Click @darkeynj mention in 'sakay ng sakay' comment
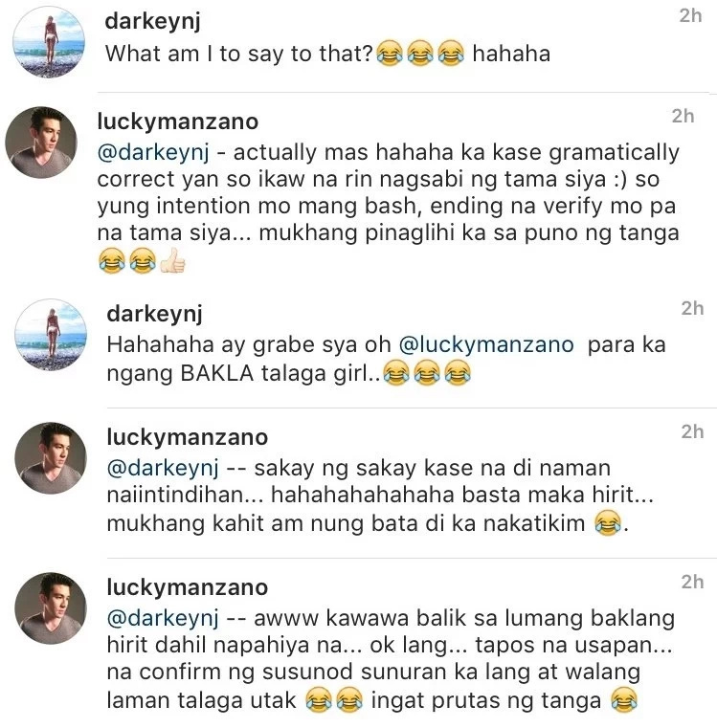717x728 pixels. [x=163, y=468]
